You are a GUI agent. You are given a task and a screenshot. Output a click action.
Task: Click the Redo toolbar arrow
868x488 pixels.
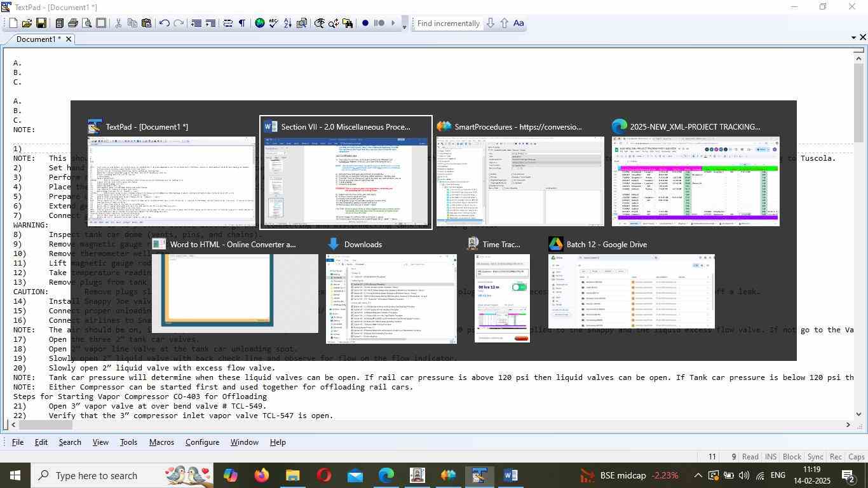point(179,23)
